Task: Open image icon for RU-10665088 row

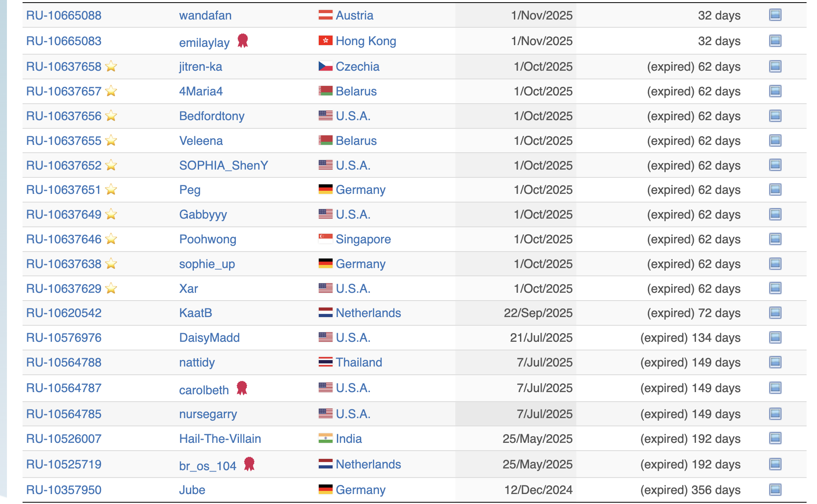Action: pyautogui.click(x=775, y=15)
